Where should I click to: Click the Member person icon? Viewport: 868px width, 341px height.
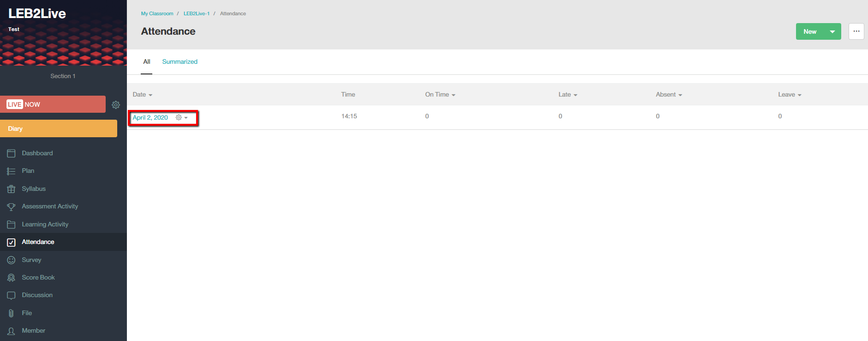click(x=11, y=331)
